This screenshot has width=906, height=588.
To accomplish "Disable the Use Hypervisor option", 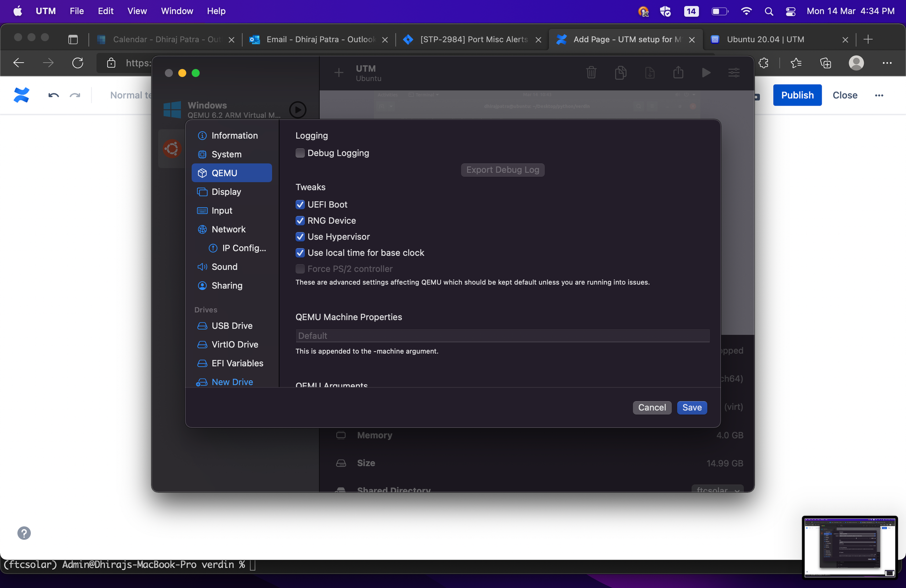I will (300, 237).
